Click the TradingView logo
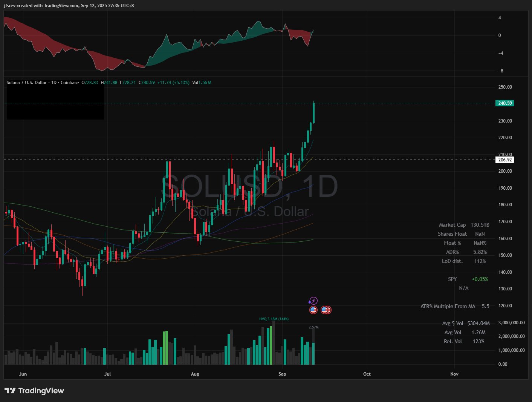The width and height of the screenshot is (532, 402). click(34, 391)
